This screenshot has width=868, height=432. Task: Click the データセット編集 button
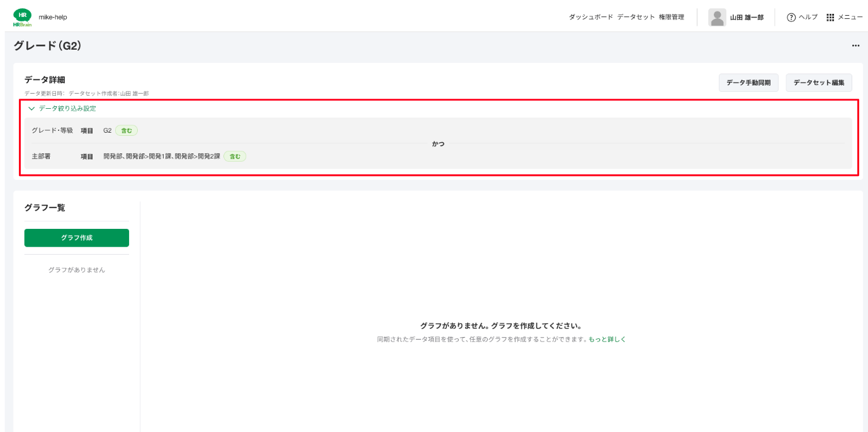[818, 82]
